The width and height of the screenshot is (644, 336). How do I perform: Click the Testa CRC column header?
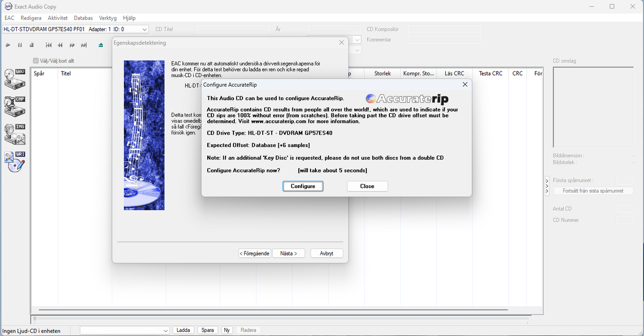[491, 74]
